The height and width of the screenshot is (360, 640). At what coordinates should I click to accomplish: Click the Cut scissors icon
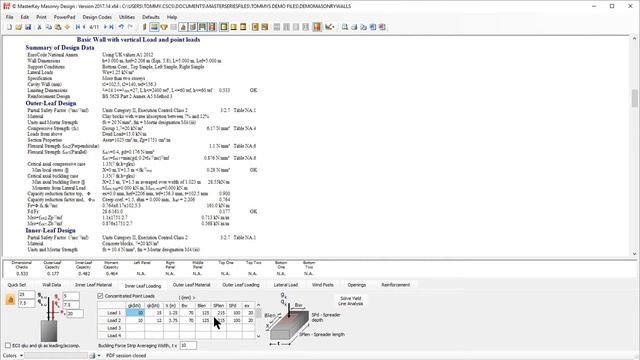39,27
